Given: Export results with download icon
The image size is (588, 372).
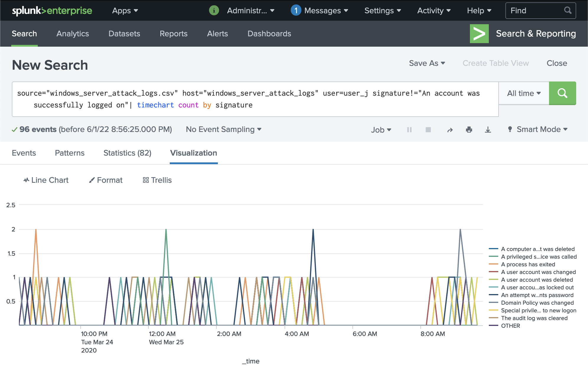Looking at the screenshot, I should pyautogui.click(x=488, y=130).
